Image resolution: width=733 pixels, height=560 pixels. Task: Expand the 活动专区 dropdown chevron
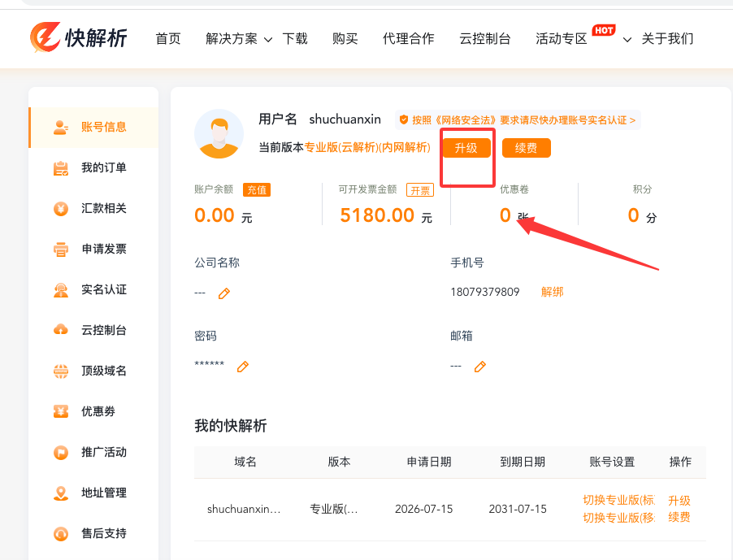627,40
